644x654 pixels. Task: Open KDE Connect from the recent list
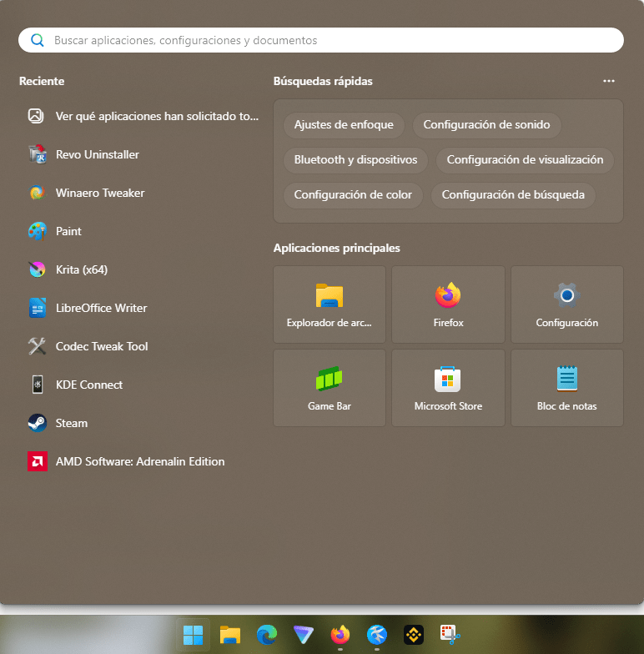point(143,385)
